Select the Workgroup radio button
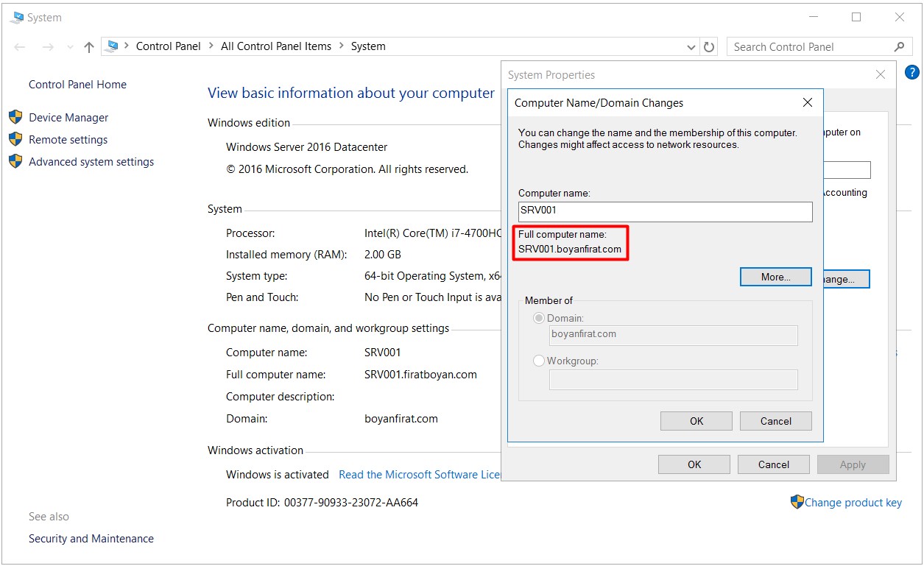Screen dimensions: 924x566 point(539,361)
